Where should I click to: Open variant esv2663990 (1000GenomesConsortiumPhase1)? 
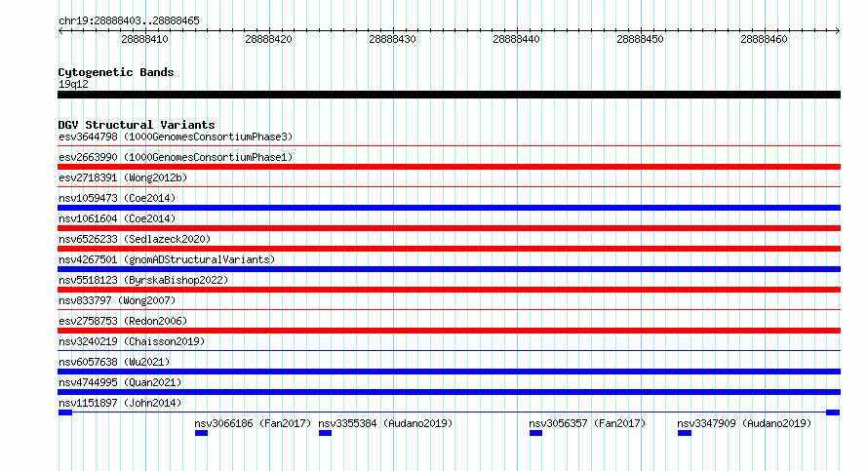(x=176, y=157)
